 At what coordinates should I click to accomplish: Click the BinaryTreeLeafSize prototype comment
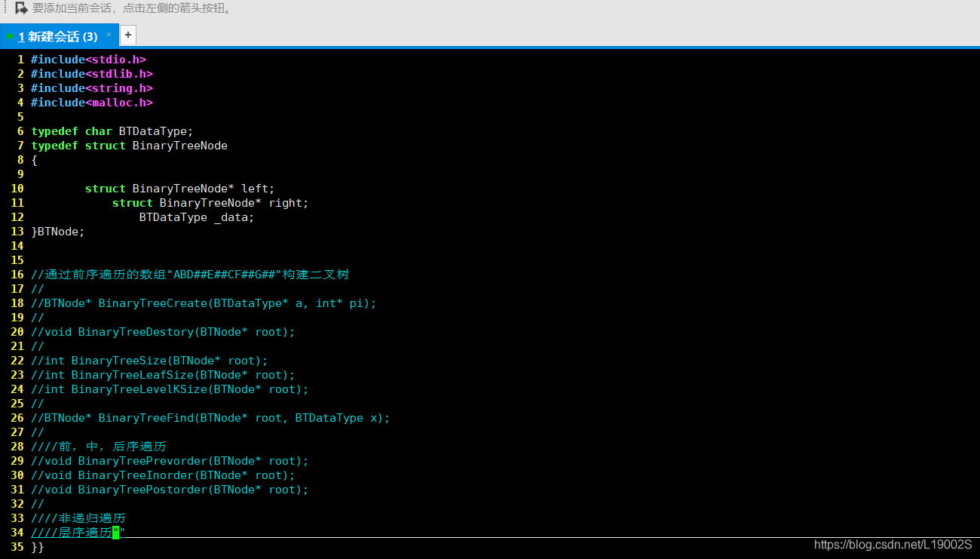coord(163,375)
